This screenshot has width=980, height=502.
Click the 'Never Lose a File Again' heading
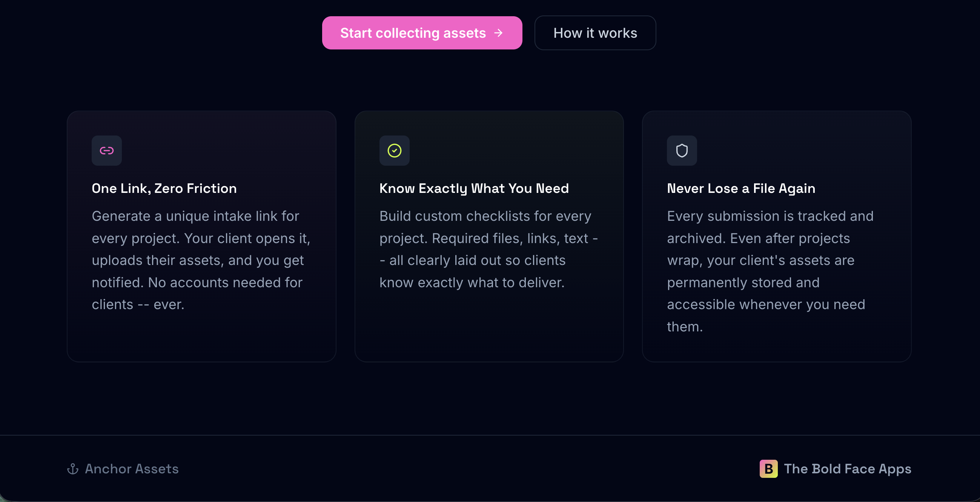(741, 188)
